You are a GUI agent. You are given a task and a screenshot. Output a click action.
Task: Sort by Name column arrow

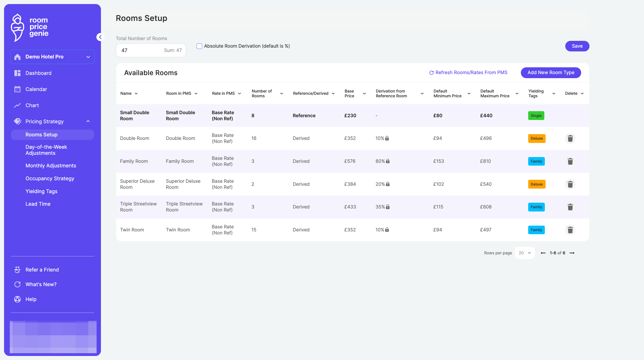tap(136, 94)
